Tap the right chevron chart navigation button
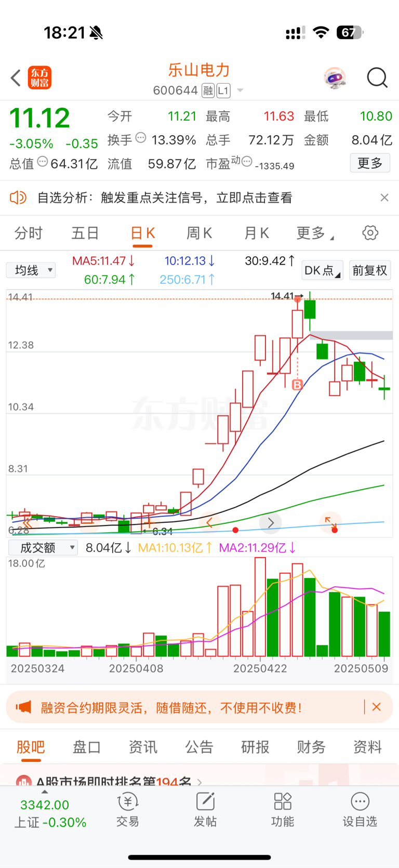 pos(271,523)
